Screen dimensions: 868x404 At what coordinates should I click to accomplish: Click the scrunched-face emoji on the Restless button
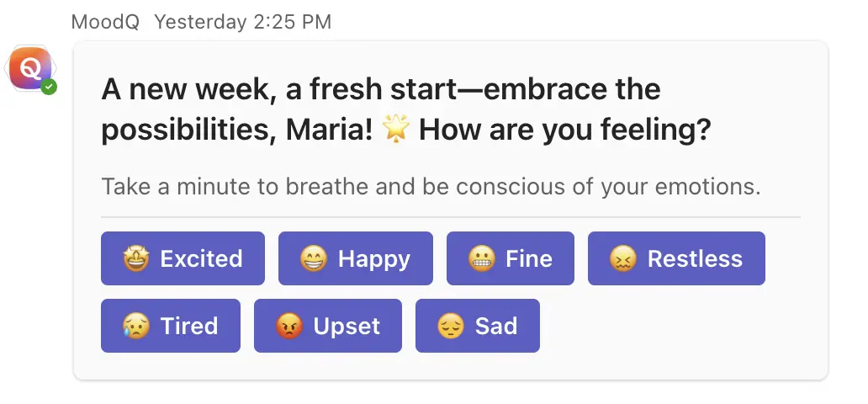click(622, 258)
